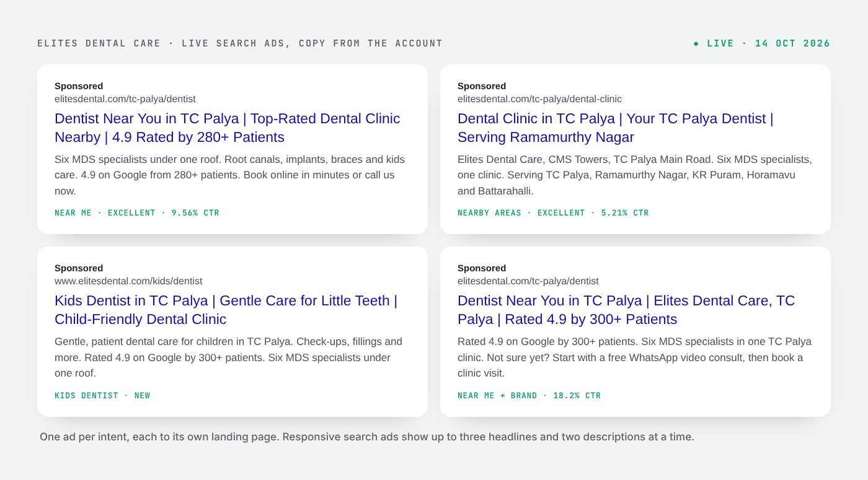
Task: Click the "One ad per intent" footer note
Action: click(367, 437)
